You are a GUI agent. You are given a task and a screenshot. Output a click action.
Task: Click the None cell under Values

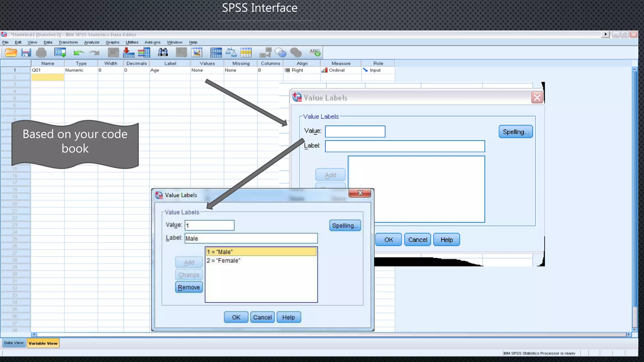click(x=207, y=70)
